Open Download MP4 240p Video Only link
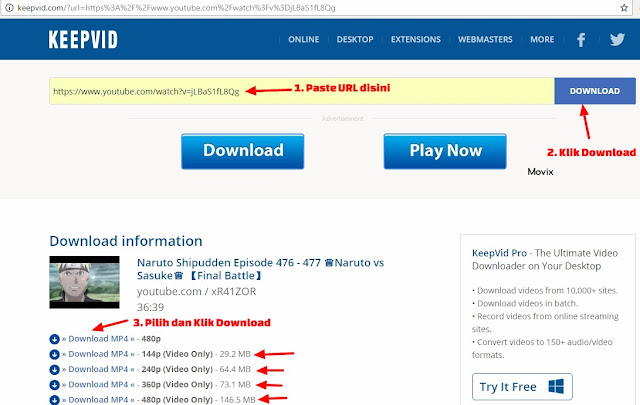This screenshot has height=405, width=640. coord(98,369)
